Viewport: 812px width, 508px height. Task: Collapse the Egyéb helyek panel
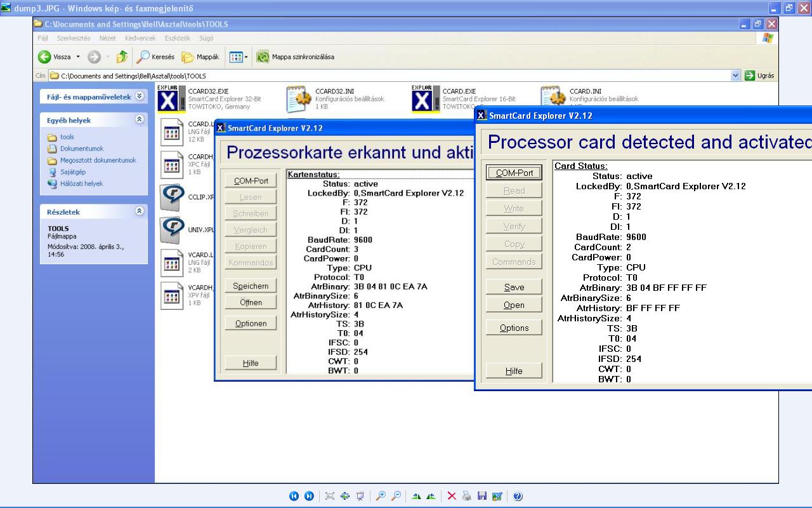pyautogui.click(x=140, y=119)
